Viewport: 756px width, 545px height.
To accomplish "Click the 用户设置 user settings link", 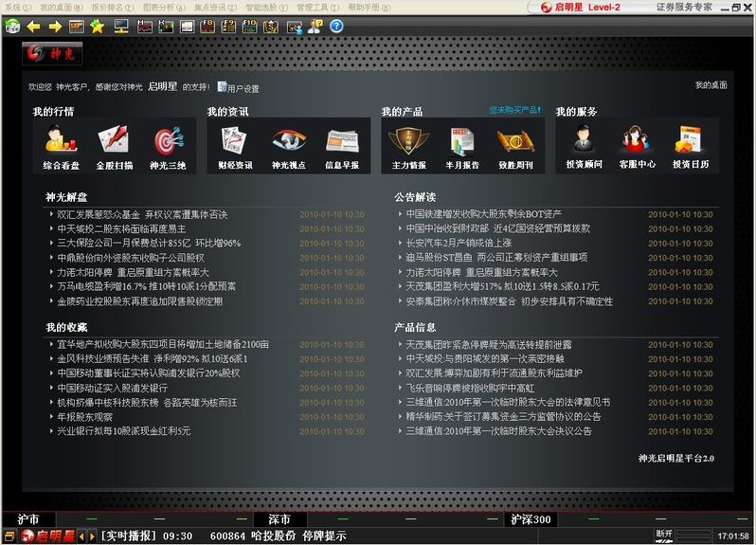I will [x=243, y=88].
